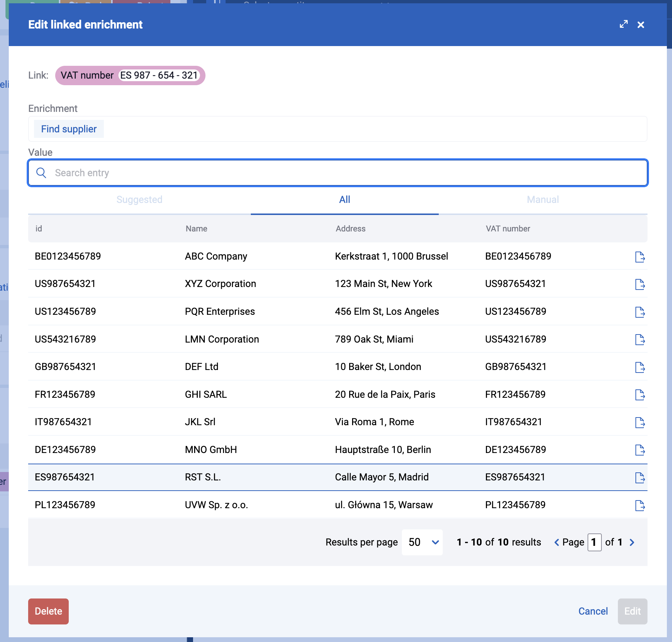Click the document icon for MNO GmbH

pyautogui.click(x=640, y=450)
